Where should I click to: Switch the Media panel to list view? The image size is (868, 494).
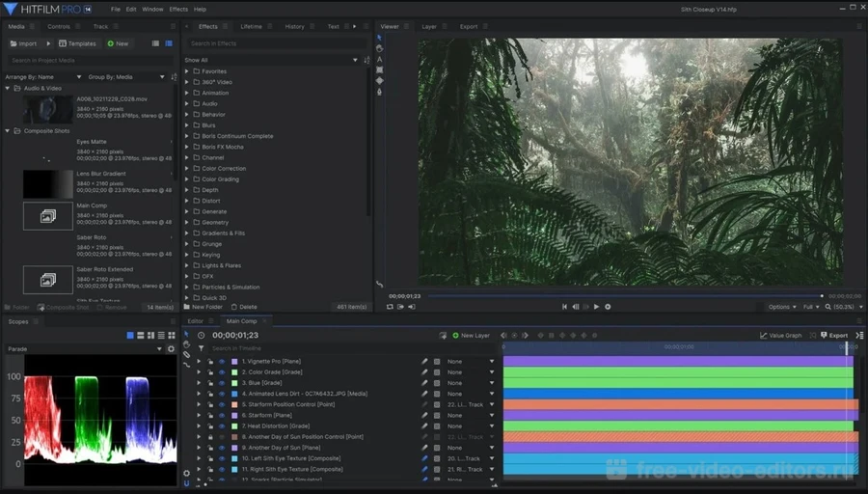(x=169, y=43)
